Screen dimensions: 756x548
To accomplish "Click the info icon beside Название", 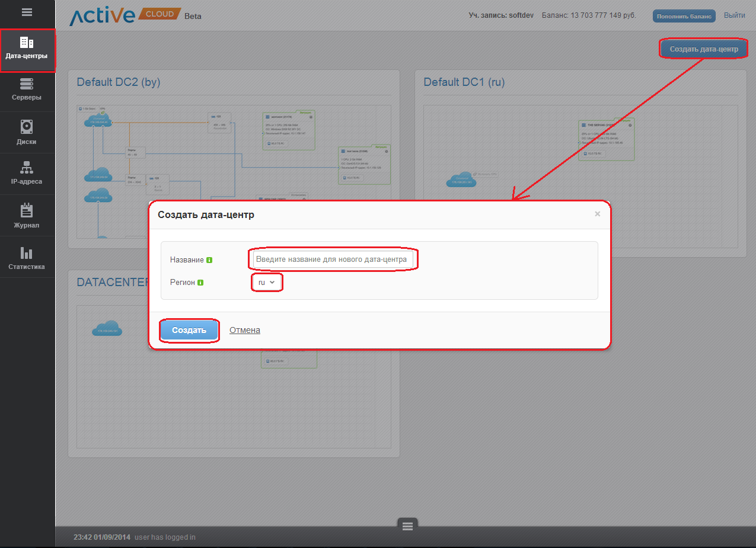I will pyautogui.click(x=209, y=260).
